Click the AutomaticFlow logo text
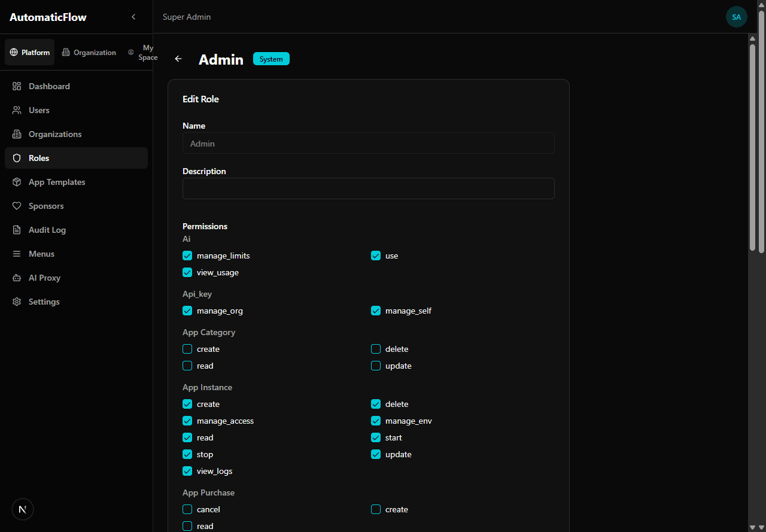This screenshot has height=532, width=766. tap(48, 17)
